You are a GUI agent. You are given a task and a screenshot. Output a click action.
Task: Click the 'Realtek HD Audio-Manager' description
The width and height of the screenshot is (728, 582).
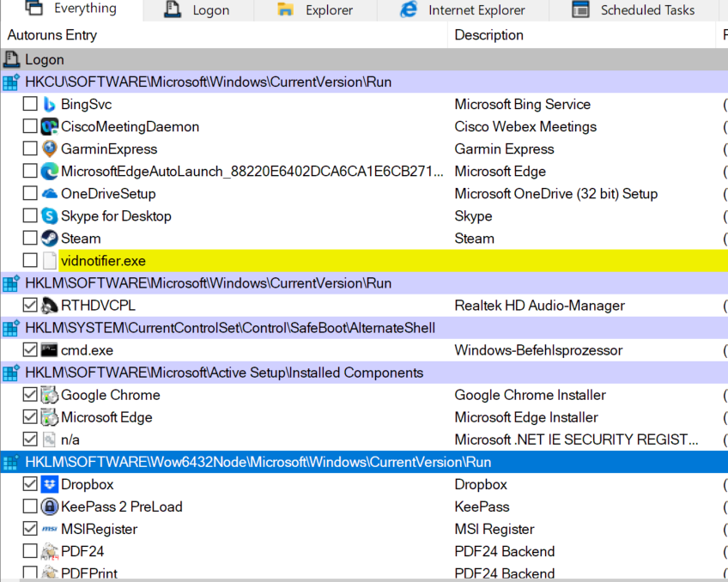coord(539,306)
